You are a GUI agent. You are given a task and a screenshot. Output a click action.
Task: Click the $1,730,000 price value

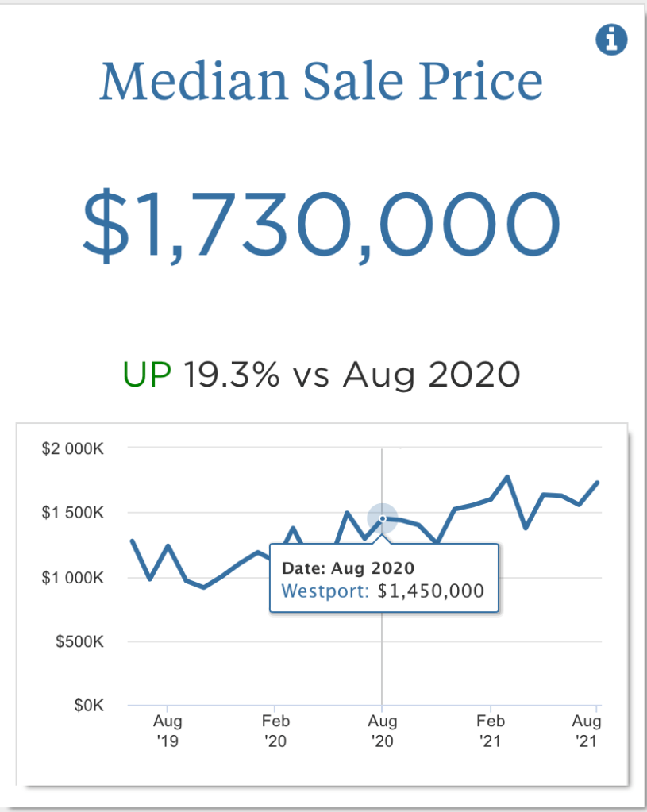(x=322, y=221)
